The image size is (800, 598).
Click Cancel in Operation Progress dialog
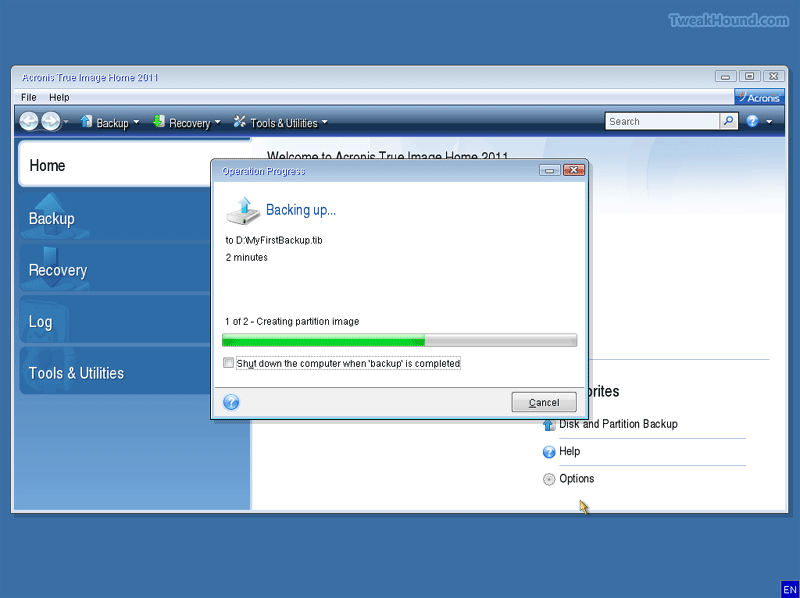544,402
